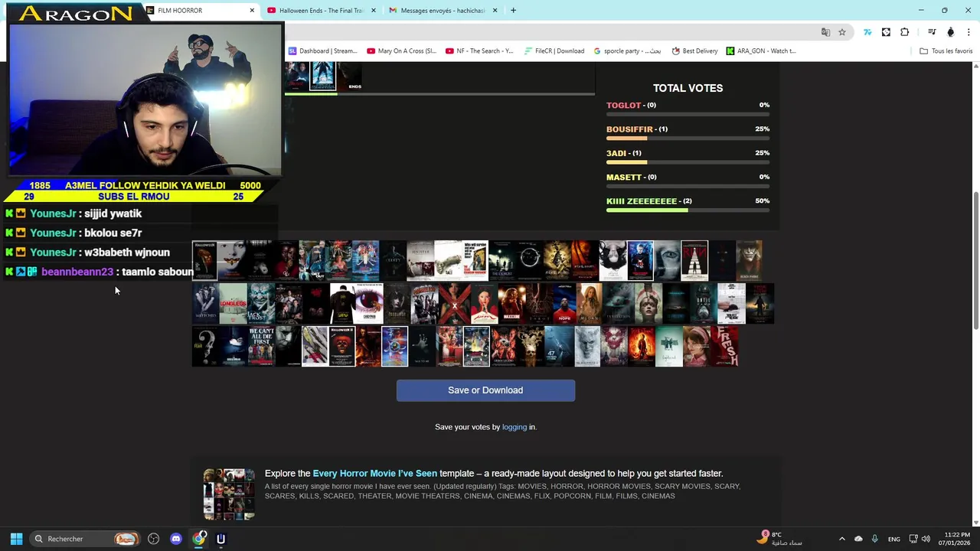Screen dimensions: 980x551
Task: Click the 7TV extension icon
Action: [x=867, y=32]
